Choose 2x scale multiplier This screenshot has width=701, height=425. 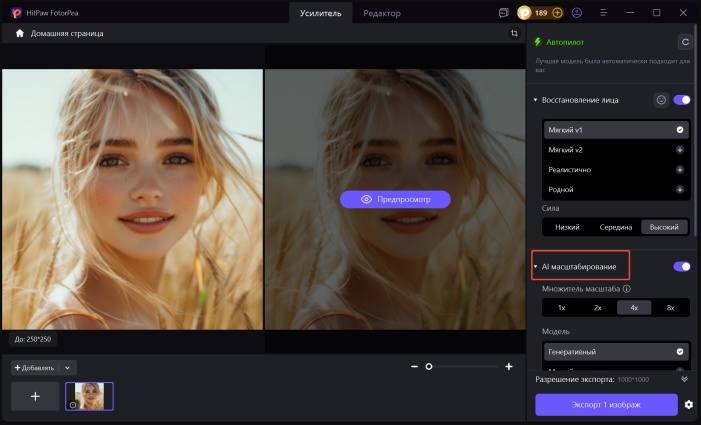tap(598, 307)
